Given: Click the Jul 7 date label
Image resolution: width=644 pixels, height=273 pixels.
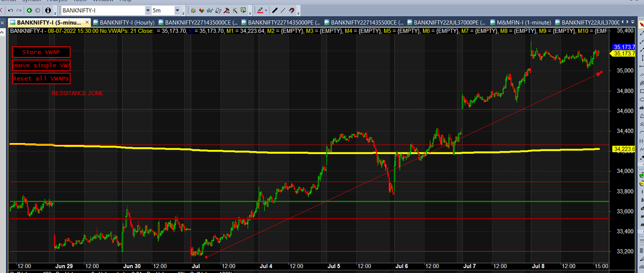Looking at the screenshot, I should coord(470,266).
